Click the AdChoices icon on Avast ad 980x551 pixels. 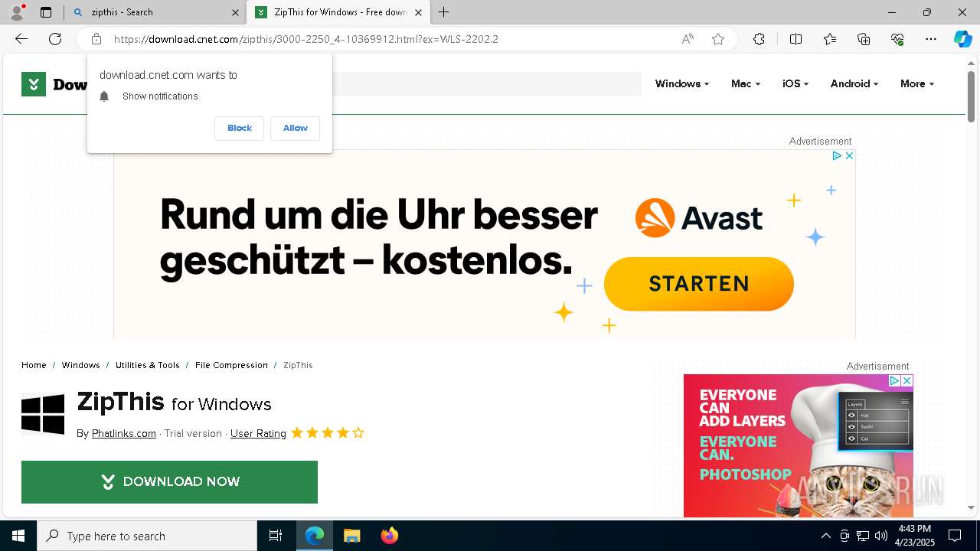tap(837, 155)
